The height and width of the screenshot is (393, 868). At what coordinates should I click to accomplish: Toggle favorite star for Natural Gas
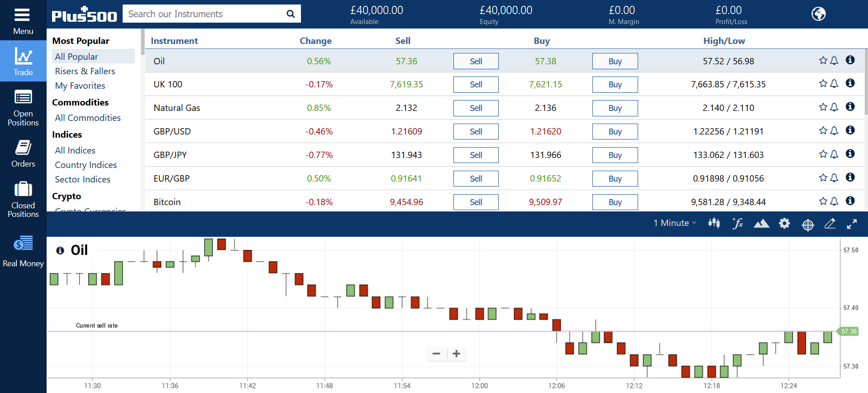click(823, 107)
